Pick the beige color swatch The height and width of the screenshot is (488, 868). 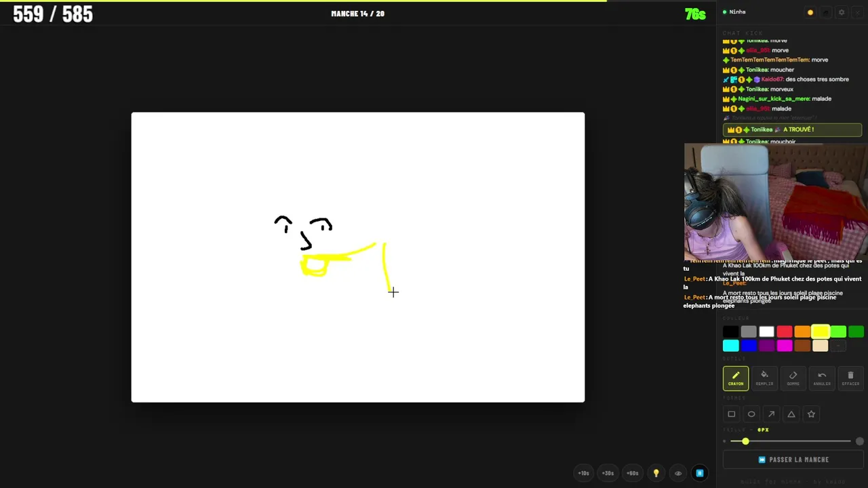click(821, 346)
